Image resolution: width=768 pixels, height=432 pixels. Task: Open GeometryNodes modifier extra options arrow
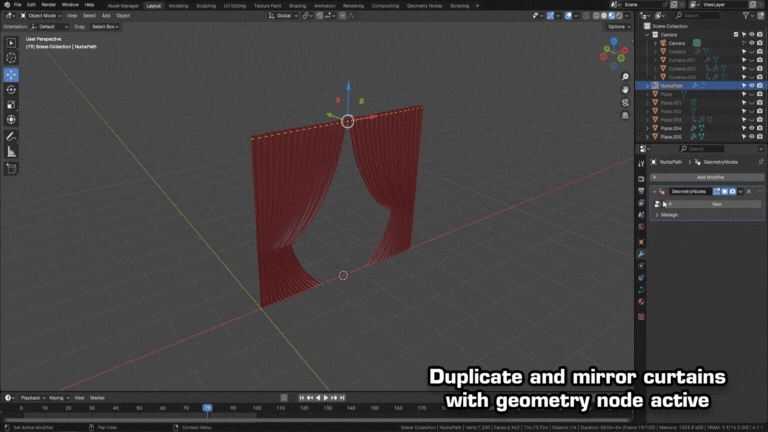click(x=741, y=192)
